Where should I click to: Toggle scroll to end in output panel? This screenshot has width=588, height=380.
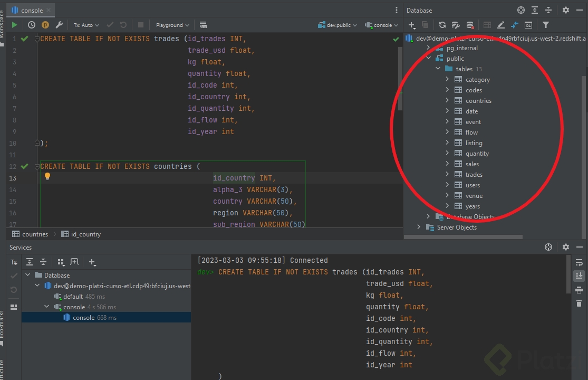pos(579,275)
